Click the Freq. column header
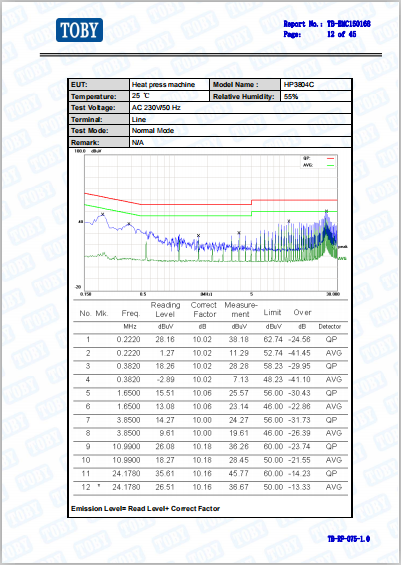401x565 pixels. tap(130, 313)
